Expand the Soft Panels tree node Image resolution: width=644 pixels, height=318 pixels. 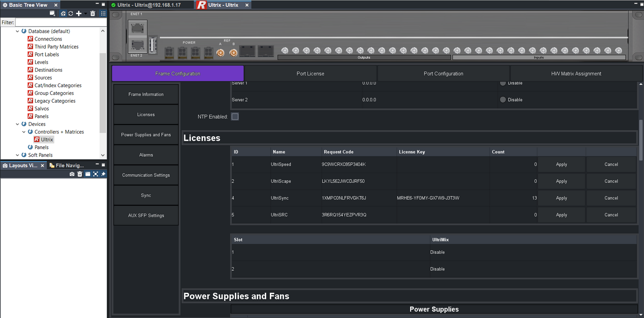(x=18, y=155)
